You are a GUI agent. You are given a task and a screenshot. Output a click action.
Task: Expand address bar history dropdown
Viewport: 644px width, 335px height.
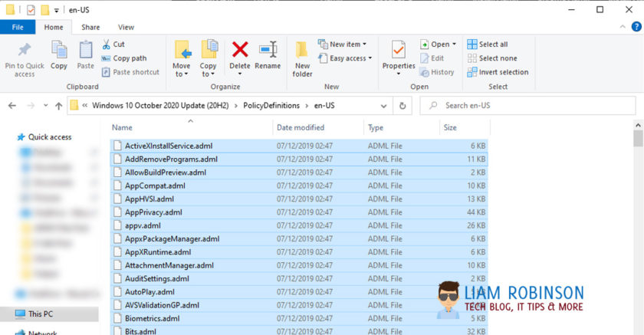point(383,106)
